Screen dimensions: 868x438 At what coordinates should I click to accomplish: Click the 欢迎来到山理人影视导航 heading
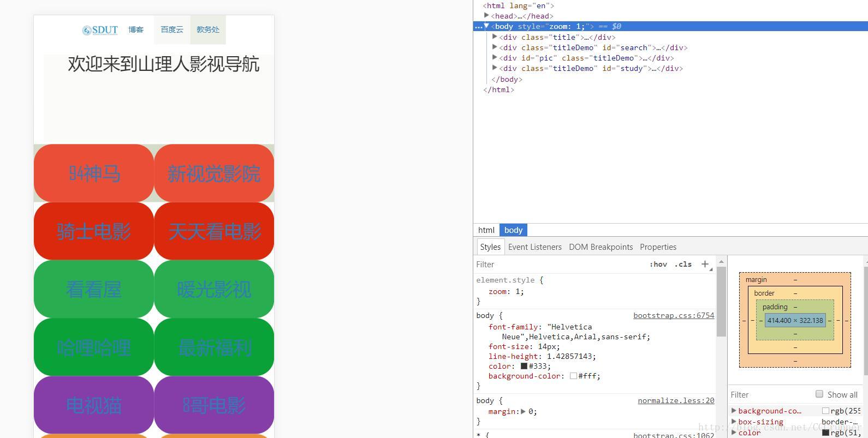pos(163,64)
